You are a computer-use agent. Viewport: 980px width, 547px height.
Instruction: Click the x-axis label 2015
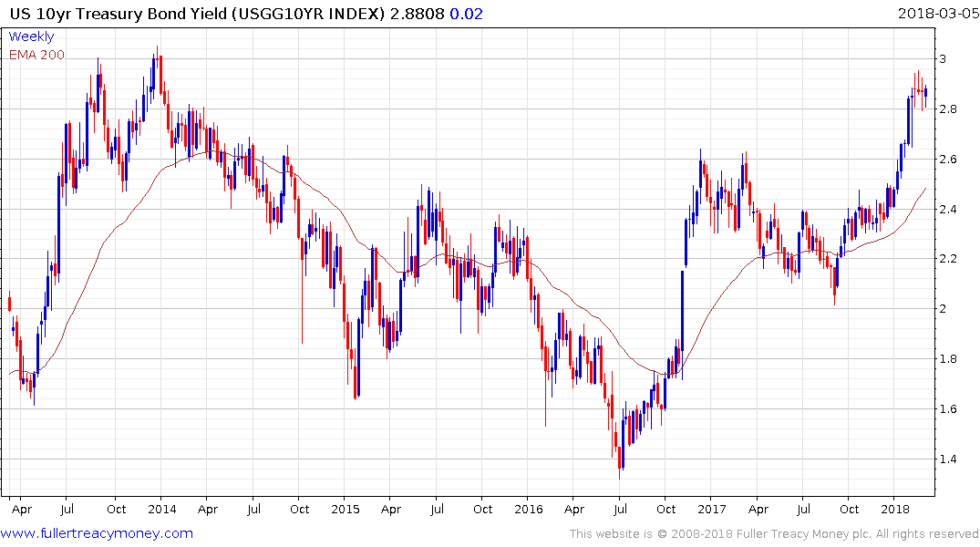point(345,509)
